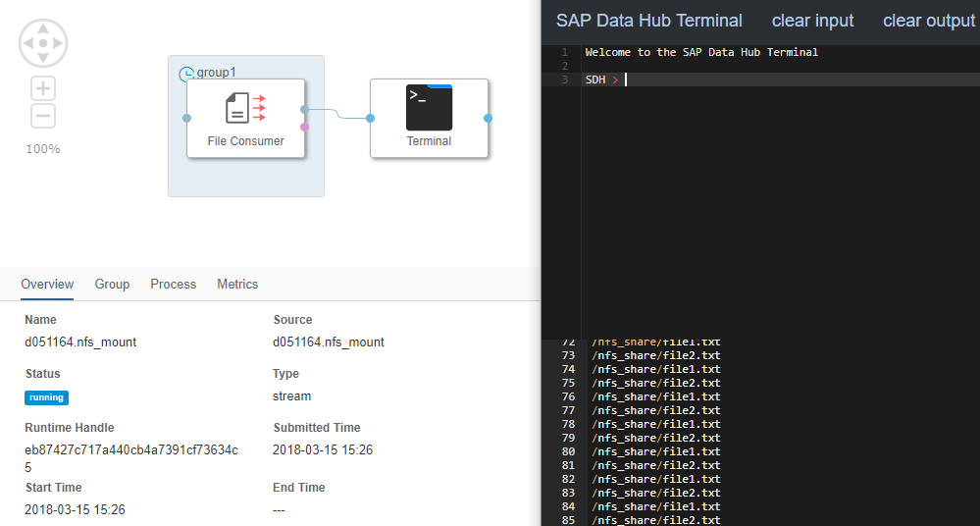Switch to the Group tab
This screenshot has height=526, width=980.
(112, 284)
